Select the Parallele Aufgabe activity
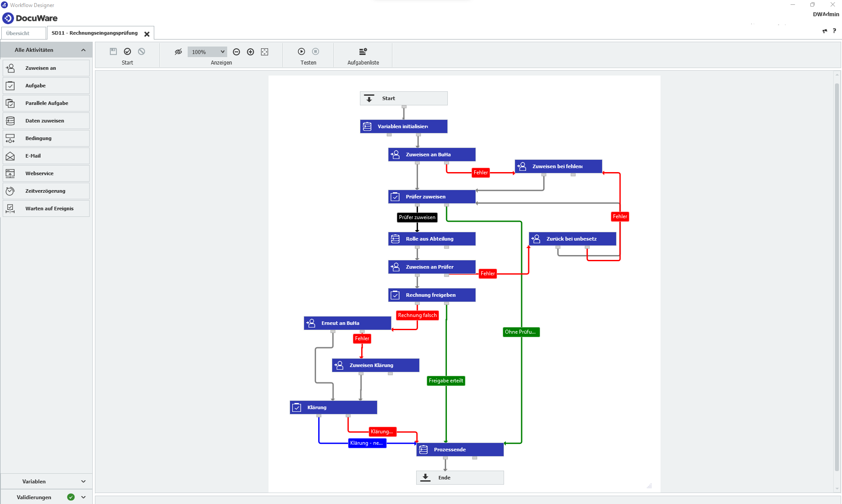842x504 pixels. [x=46, y=103]
